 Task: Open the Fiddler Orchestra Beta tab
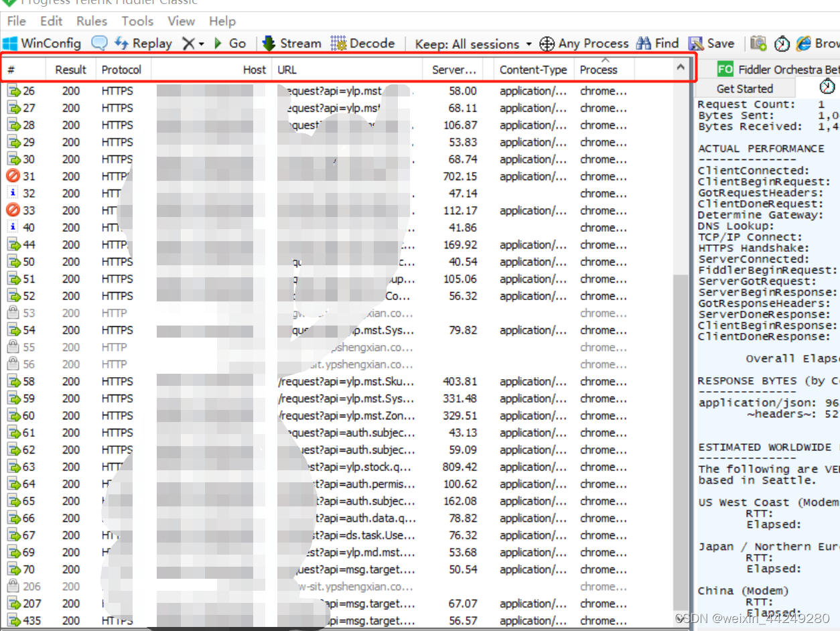click(x=777, y=70)
